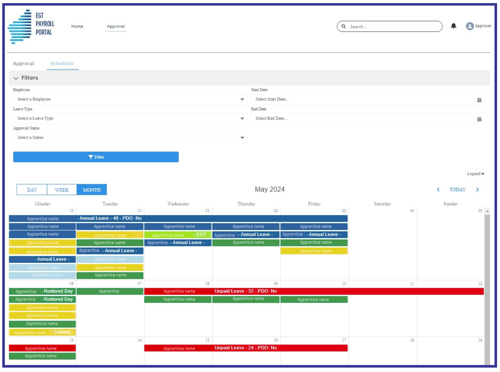This screenshot has width=500, height=372.
Task: Open the Unpaid Leave - 32 - PDO: No event
Action: tap(314, 291)
